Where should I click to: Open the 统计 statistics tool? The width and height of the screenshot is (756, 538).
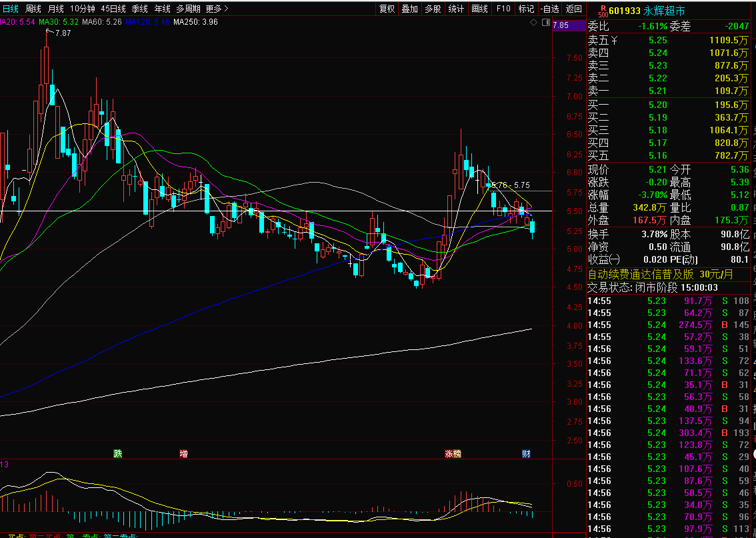(456, 9)
